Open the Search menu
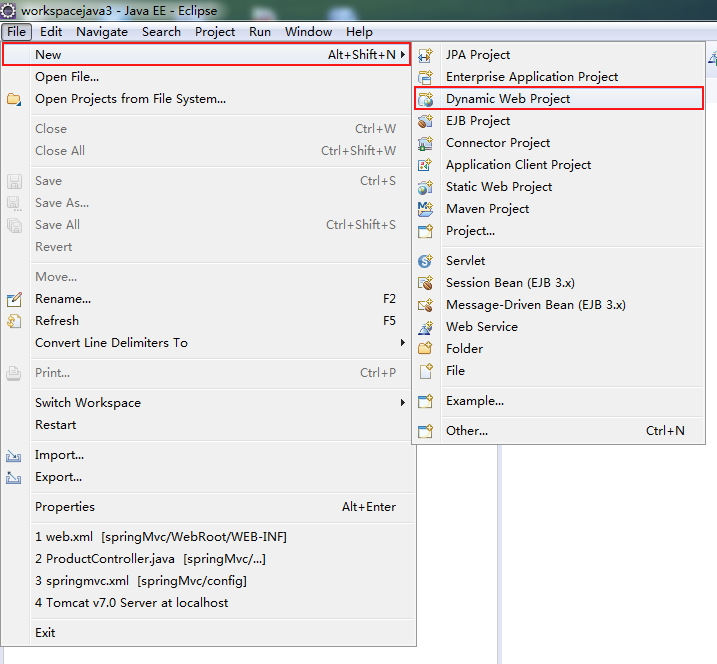The width and height of the screenshot is (717, 664). pyautogui.click(x=161, y=32)
